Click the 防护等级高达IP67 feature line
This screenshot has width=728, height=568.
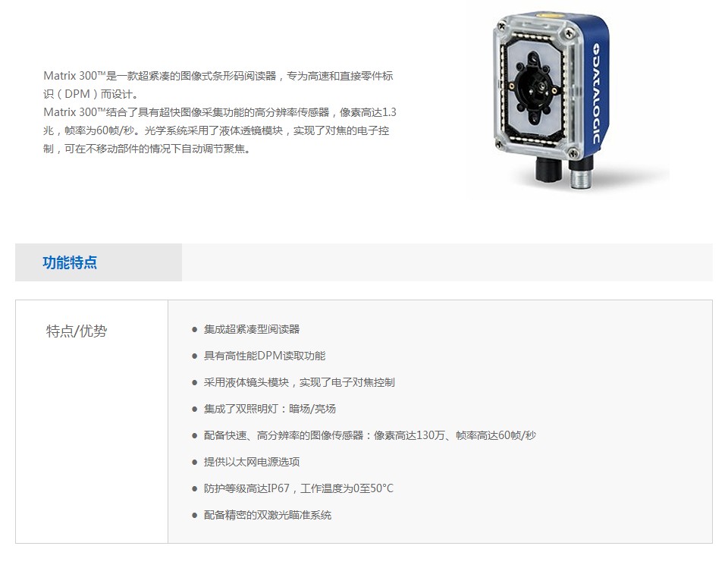coord(299,488)
